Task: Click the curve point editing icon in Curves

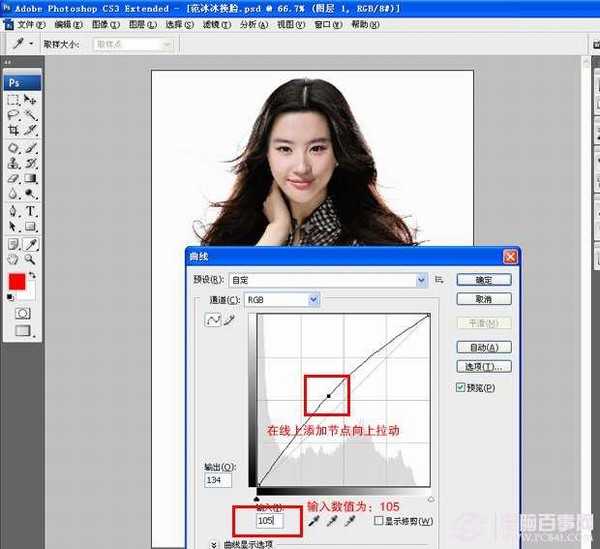Action: (212, 321)
